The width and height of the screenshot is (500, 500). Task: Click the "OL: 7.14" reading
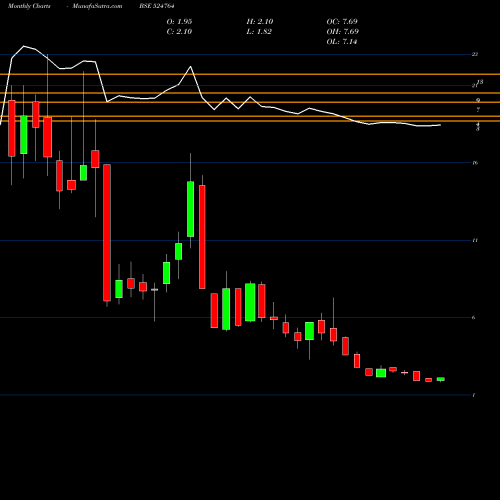tap(342, 42)
